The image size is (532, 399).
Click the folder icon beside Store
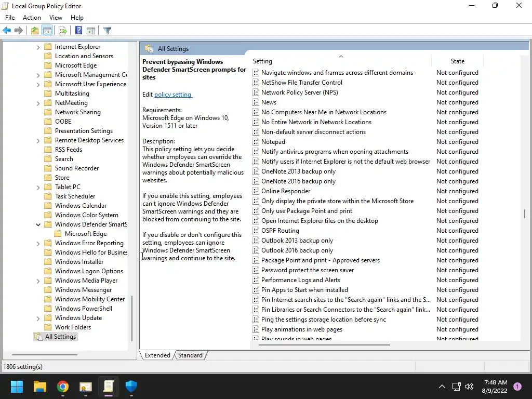48,178
